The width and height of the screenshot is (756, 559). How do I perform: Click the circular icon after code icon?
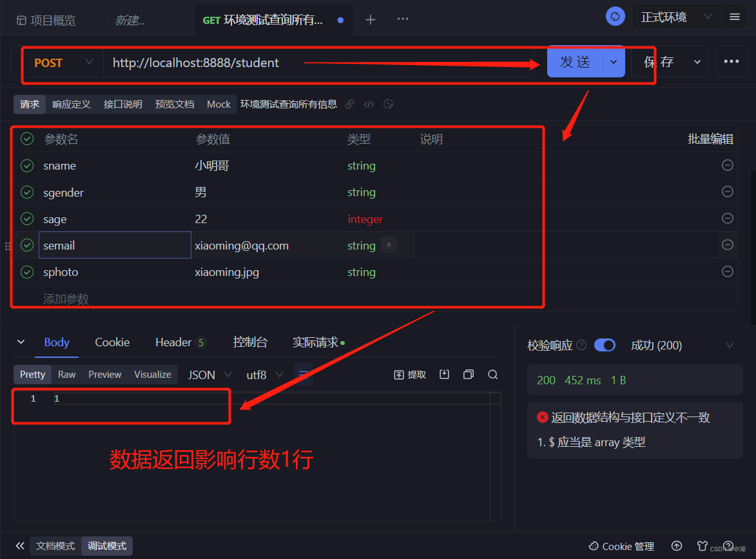pos(388,104)
